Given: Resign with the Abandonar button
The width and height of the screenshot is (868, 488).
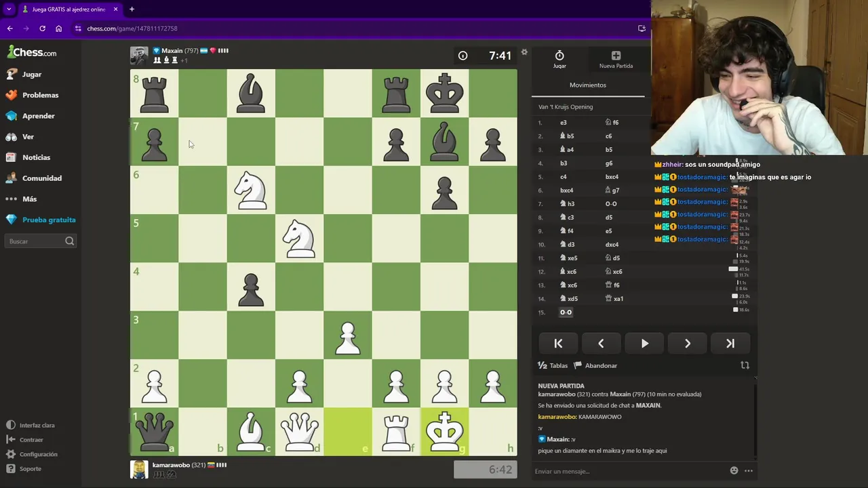Looking at the screenshot, I should (595, 365).
